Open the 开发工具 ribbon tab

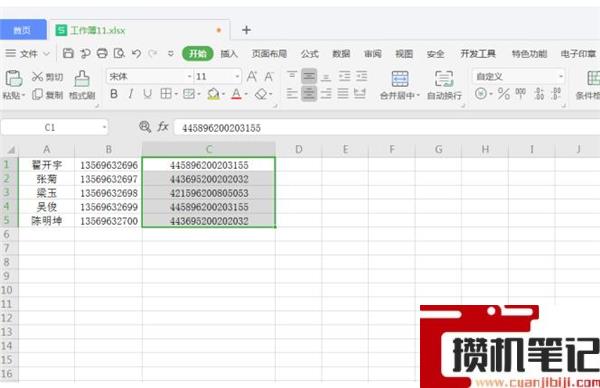point(478,54)
